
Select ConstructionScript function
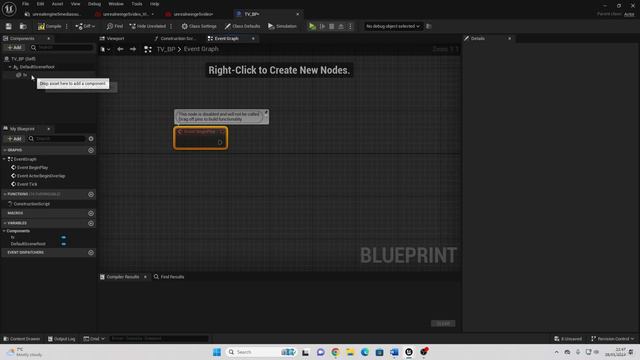point(32,204)
